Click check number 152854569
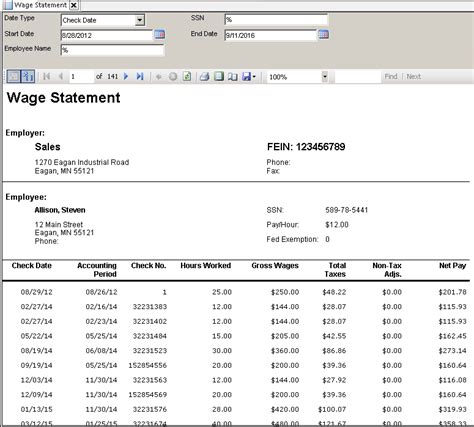The height and width of the screenshot is (427, 474). tap(148, 395)
